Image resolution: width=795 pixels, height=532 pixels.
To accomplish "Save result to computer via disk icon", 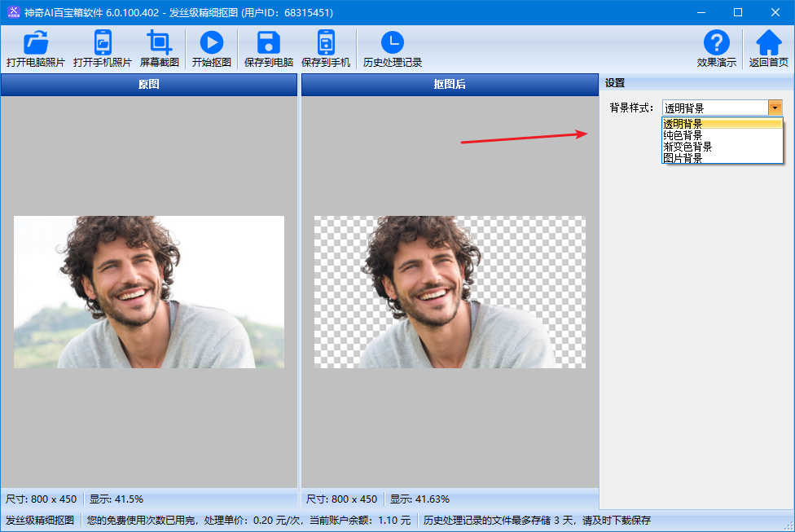I will [268, 42].
